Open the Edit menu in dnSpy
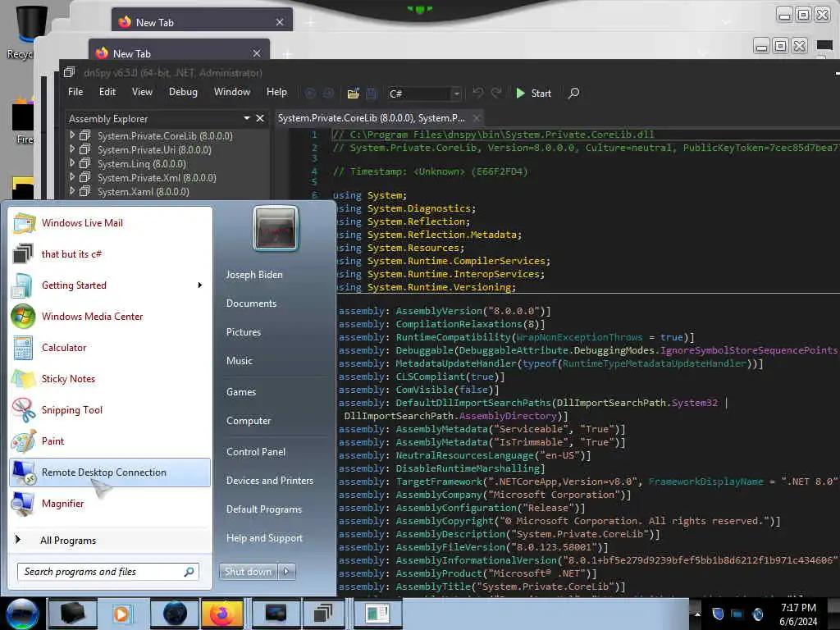Screen dimensions: 840x630 (x=107, y=92)
